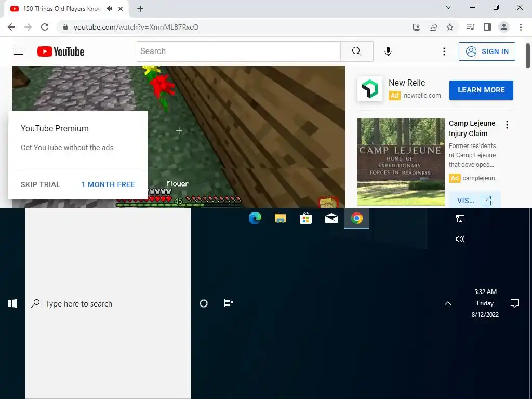Launch Microsoft Edge from taskbar
The image size is (532, 399).
pyautogui.click(x=255, y=218)
